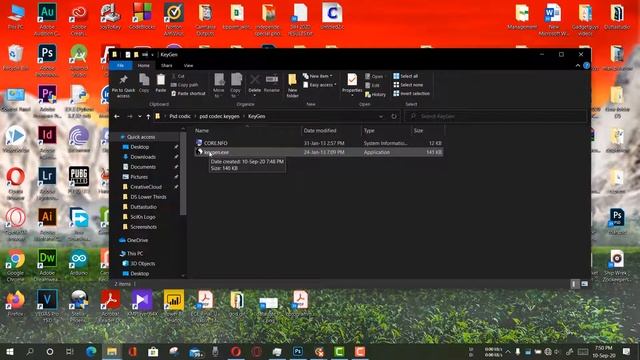Switch to details view layout button
The height and width of the screenshot is (360, 640).
click(x=574, y=284)
